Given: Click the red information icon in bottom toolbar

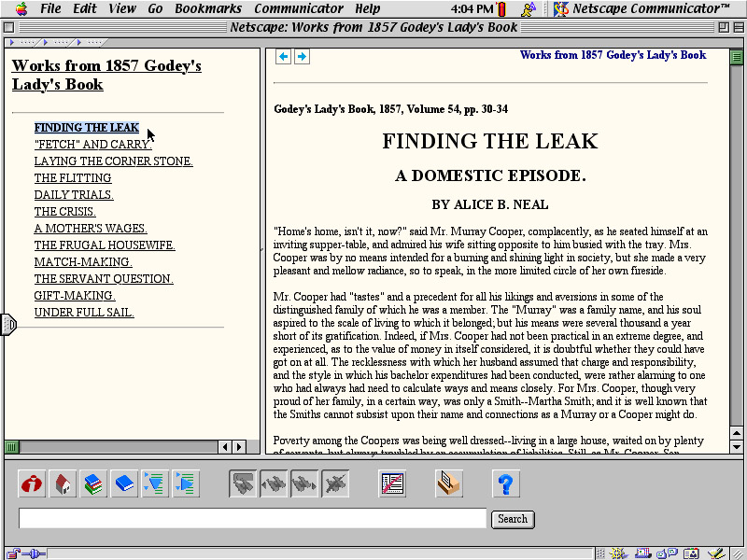Looking at the screenshot, I should [33, 483].
